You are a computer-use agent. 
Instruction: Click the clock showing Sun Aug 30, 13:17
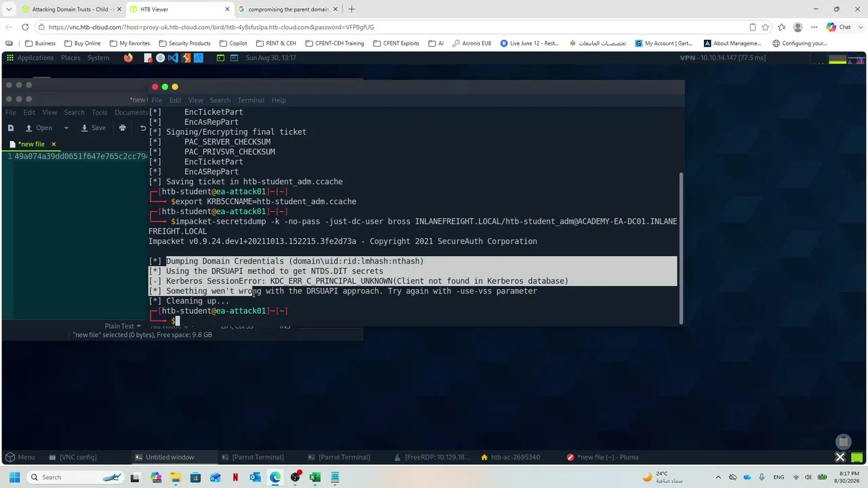[x=271, y=58]
